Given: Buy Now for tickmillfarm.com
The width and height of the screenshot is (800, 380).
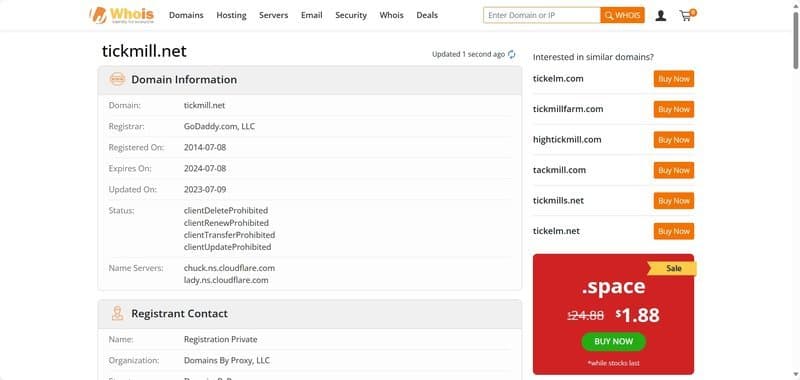Looking at the screenshot, I should pos(673,109).
